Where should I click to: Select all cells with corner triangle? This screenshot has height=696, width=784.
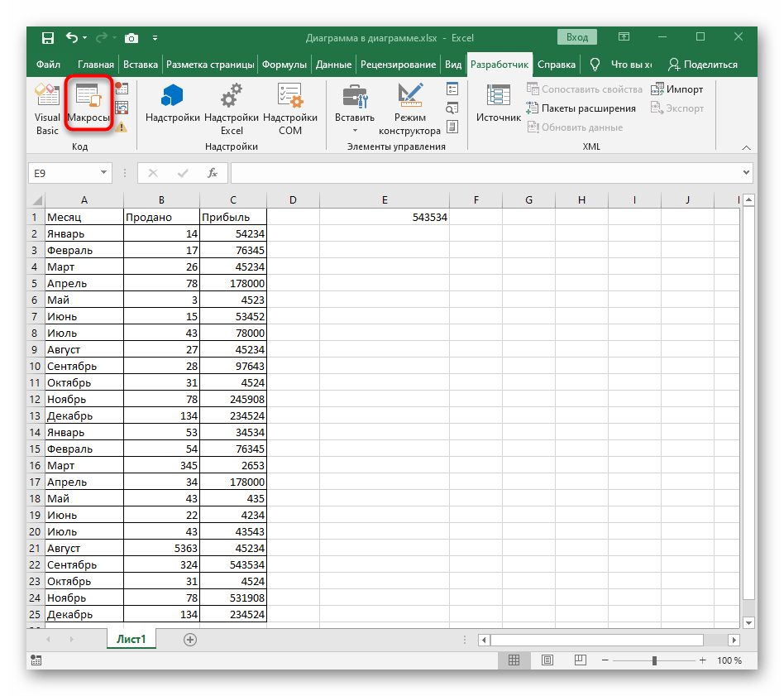coord(36,200)
